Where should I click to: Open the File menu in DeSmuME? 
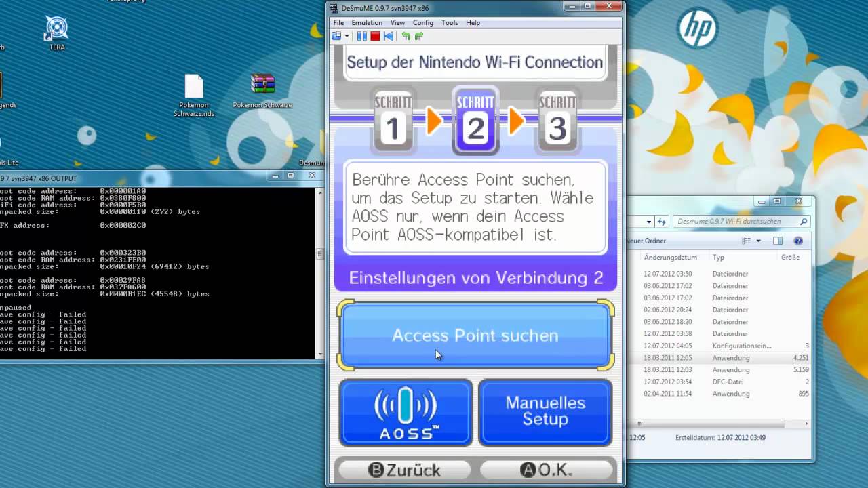tap(338, 22)
